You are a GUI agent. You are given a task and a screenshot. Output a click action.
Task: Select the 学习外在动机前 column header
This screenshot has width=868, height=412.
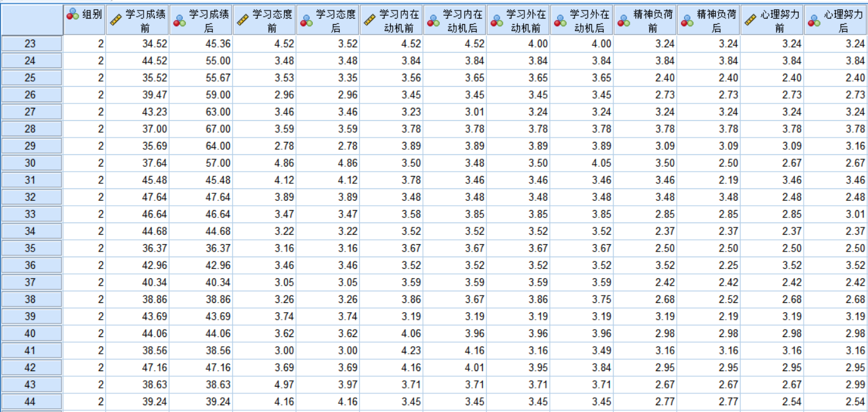[518, 20]
